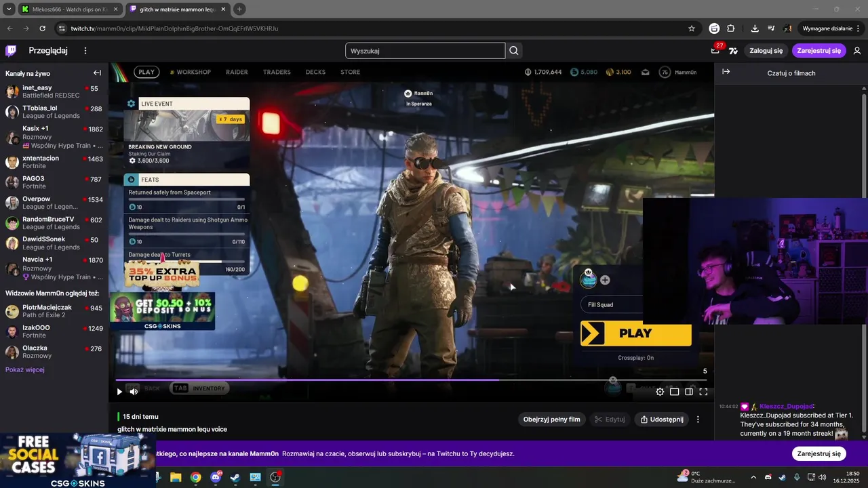This screenshot has height=488, width=868.
Task: Open Steam from the taskbar
Action: pos(235,477)
